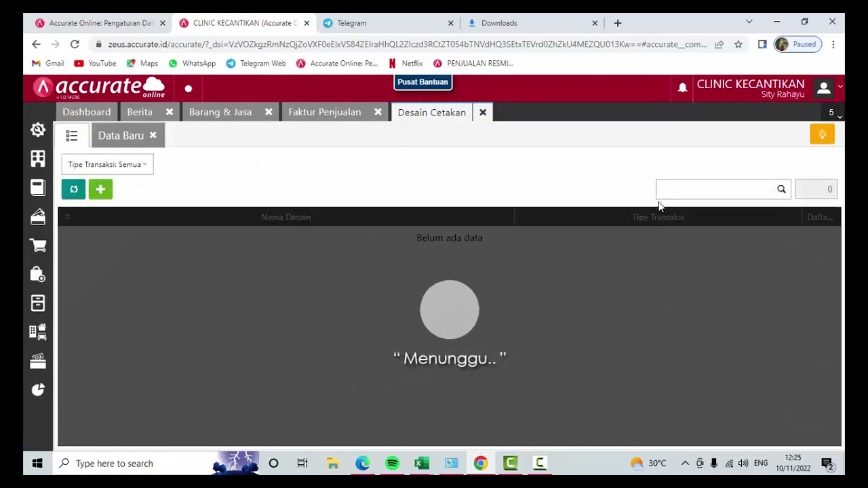Open Microsoft Edge from the taskbar
The image size is (868, 488).
(x=362, y=464)
